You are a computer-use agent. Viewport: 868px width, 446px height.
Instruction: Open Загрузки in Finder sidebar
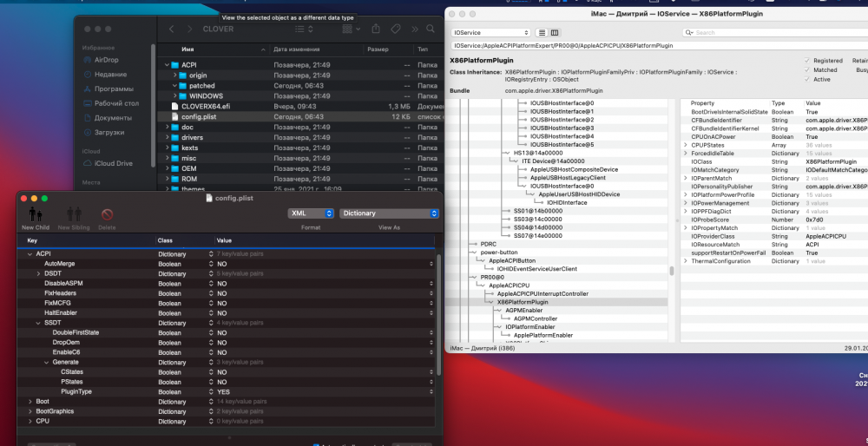pos(103,132)
